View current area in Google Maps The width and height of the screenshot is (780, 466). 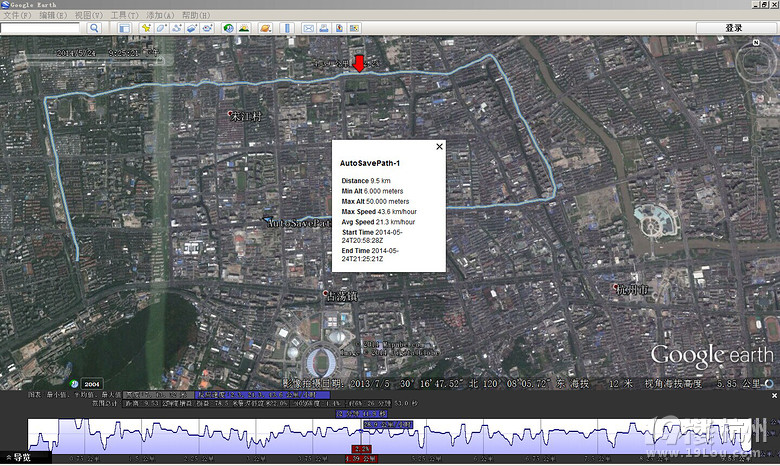click(x=354, y=28)
